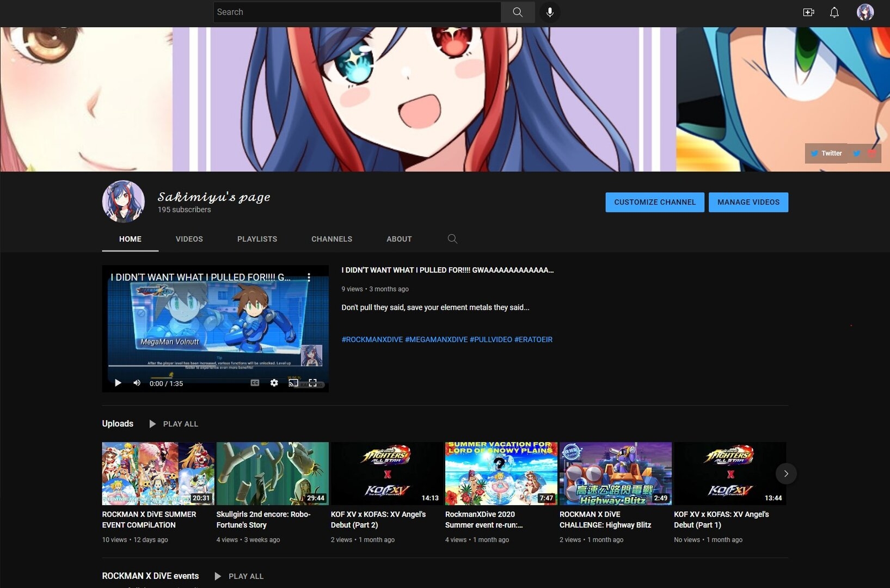Open the Twitter link on the banner
890x588 pixels.
[826, 154]
